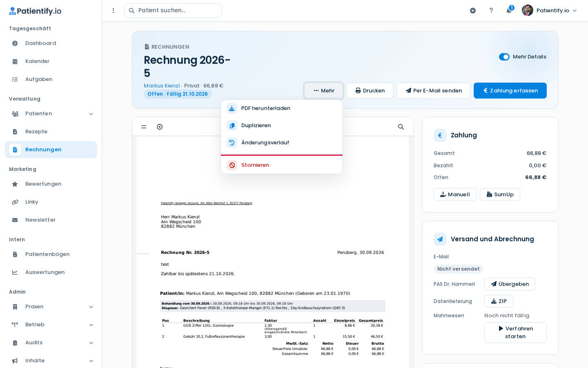Click the Dashboard gauge icon in sidebar
The width and height of the screenshot is (588, 368).
tap(15, 43)
